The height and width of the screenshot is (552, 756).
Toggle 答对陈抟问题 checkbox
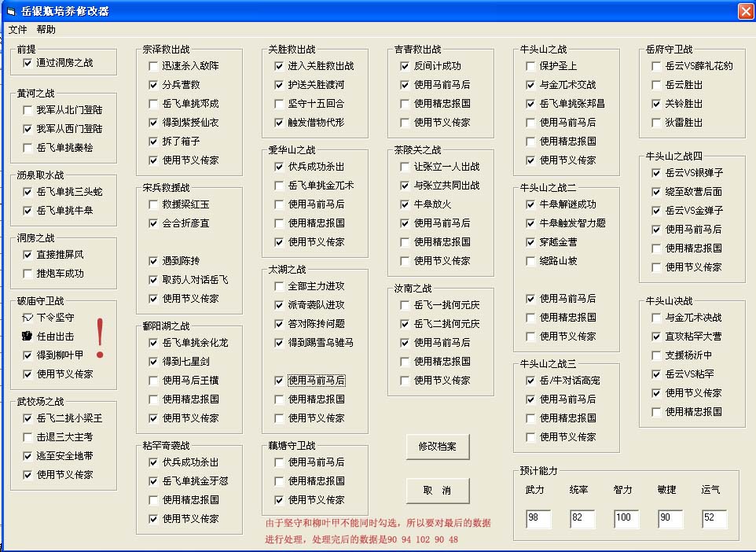pos(279,324)
